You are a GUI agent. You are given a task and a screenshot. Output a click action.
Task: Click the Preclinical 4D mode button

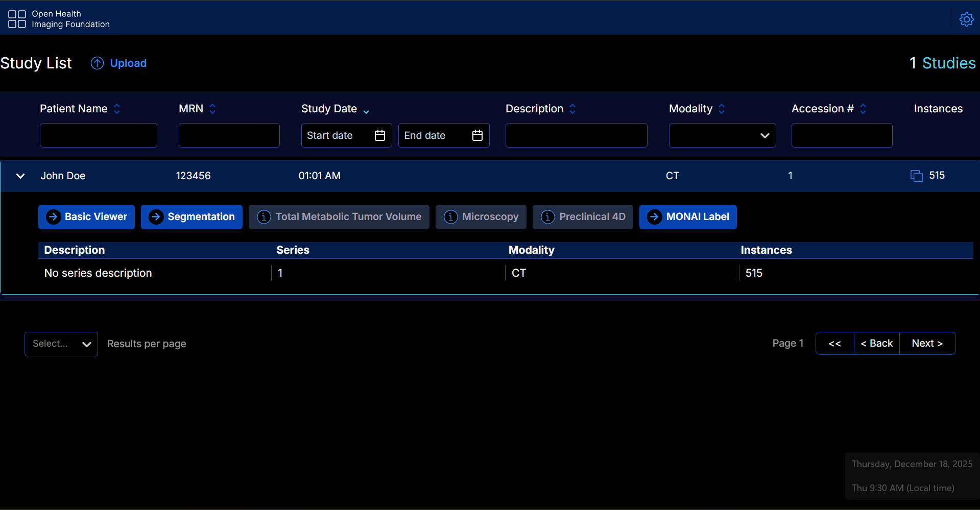pos(583,217)
